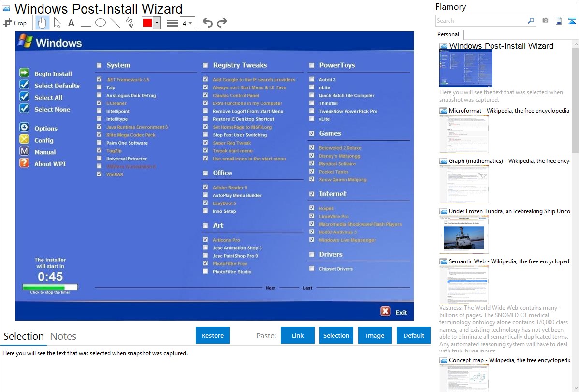Image resolution: width=579 pixels, height=392 pixels.
Task: Click the red color swatch
Action: coord(147,23)
